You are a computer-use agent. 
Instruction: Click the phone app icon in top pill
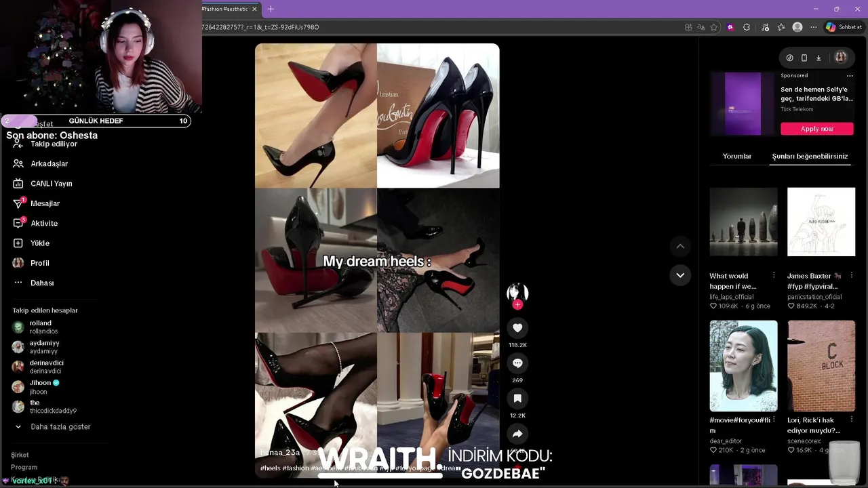pos(804,58)
